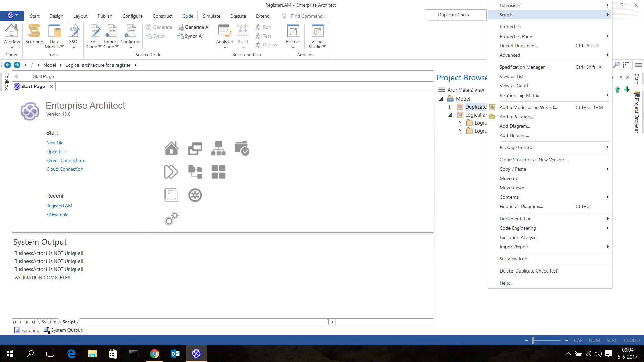Image resolution: width=644 pixels, height=362 pixels.
Task: Open the Windows Start menu
Action: click(x=10, y=353)
